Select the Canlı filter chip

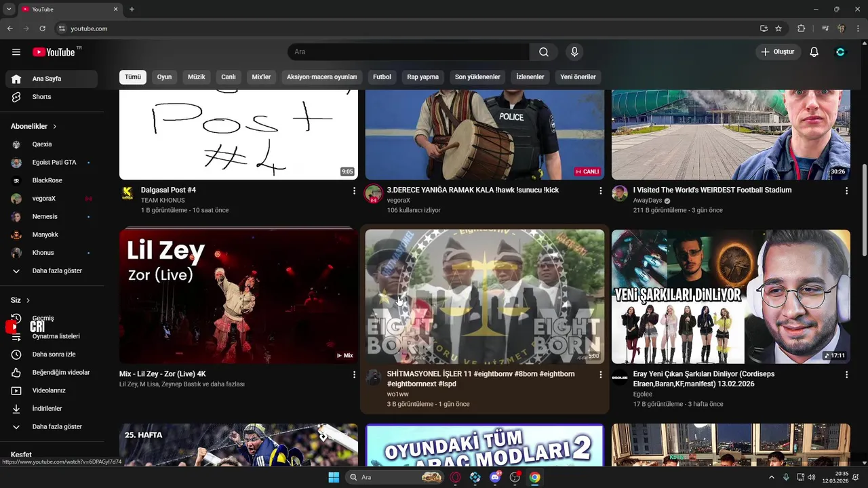(x=229, y=77)
